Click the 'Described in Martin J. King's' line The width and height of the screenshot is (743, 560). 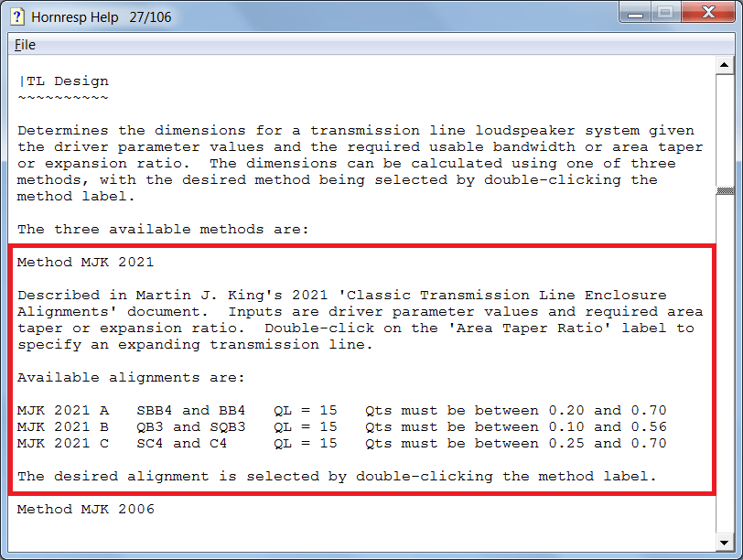pyautogui.click(x=342, y=296)
